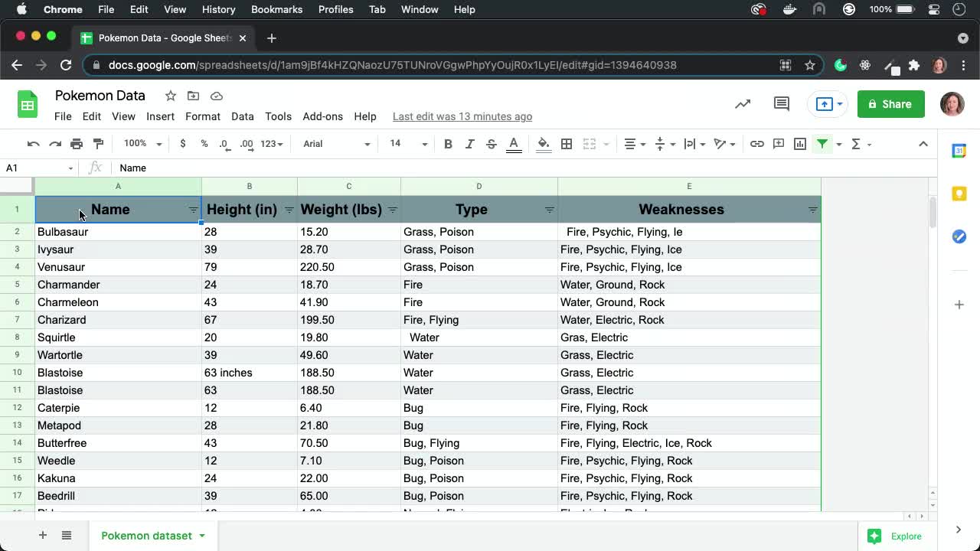Open the 123 number format dropdown

tap(272, 144)
